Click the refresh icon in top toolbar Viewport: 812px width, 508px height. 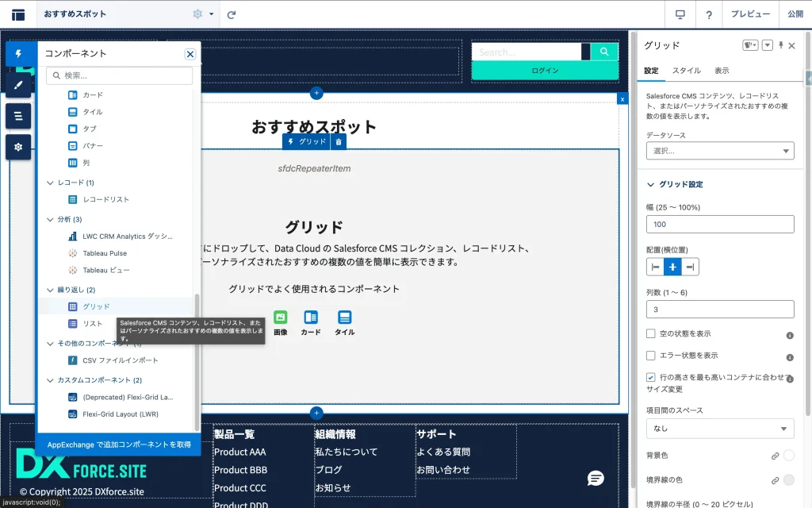232,14
